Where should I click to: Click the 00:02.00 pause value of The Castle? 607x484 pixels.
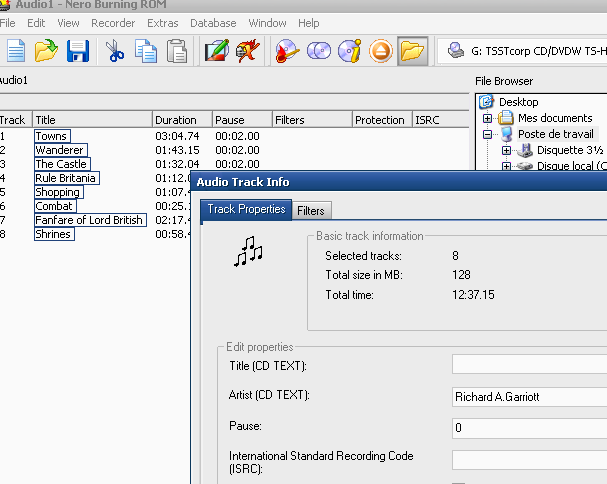pos(237,164)
